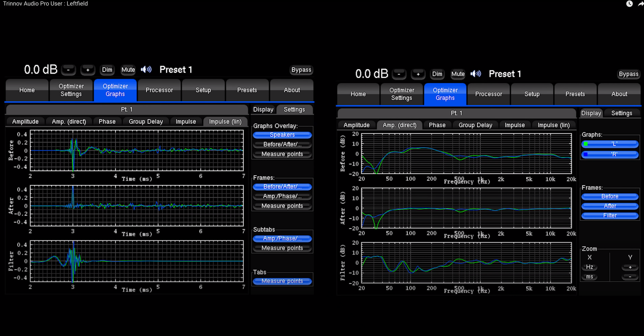This screenshot has height=336, width=644.
Task: Click the watch later clock icon
Action: pos(629,4)
